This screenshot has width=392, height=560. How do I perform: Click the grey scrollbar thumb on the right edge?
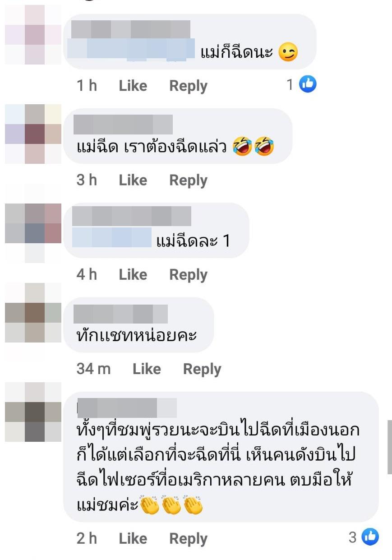tap(390, 447)
